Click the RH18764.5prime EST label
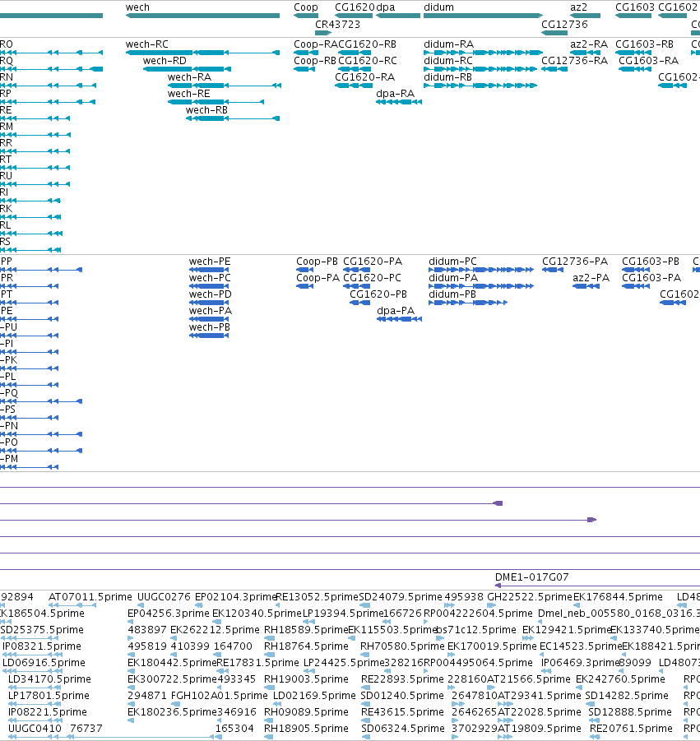 point(306,646)
